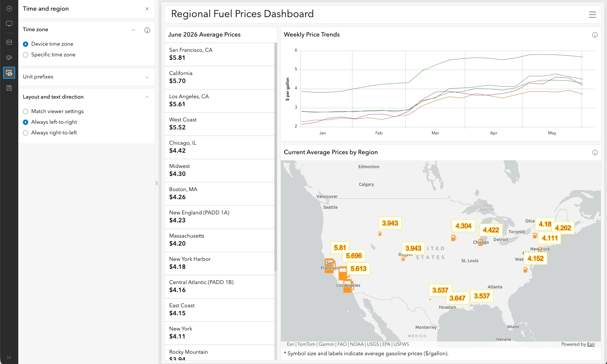Collapse the Time zone section chevron
Viewport: 607px width, 364px height.
pyautogui.click(x=133, y=30)
